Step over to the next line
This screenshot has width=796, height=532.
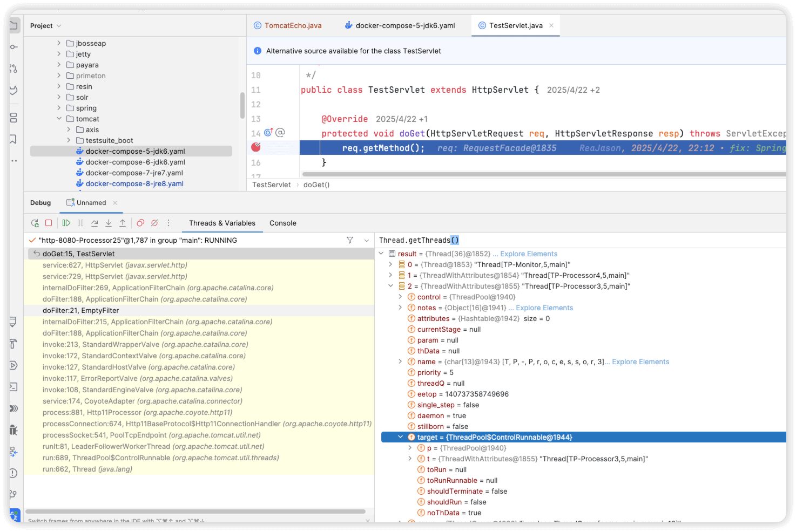(95, 223)
